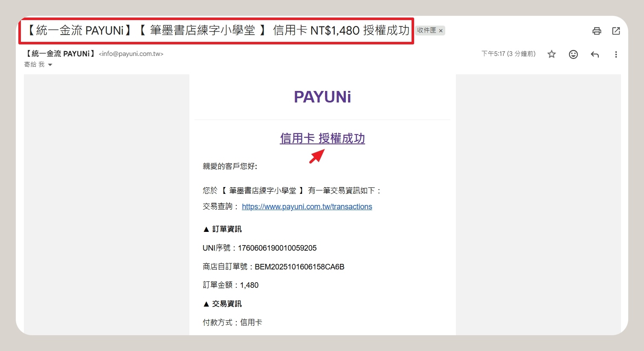Image resolution: width=644 pixels, height=351 pixels.
Task: Click the ▲ 訂單資訊 section heading
Action: [222, 229]
